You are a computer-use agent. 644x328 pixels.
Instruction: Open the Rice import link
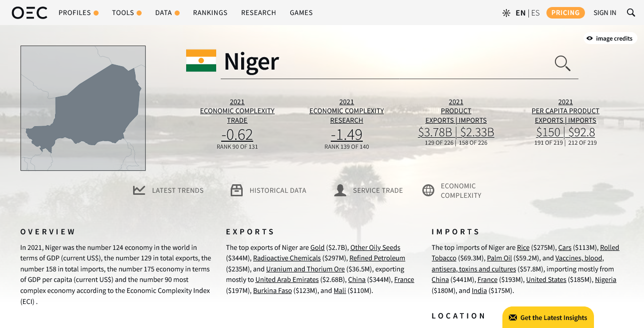coord(523,247)
